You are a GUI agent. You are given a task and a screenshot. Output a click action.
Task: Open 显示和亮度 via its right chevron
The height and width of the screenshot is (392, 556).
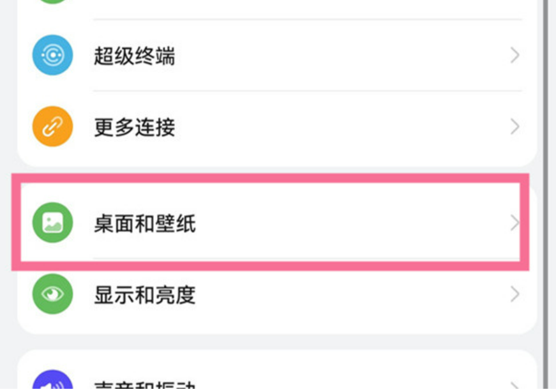click(515, 294)
